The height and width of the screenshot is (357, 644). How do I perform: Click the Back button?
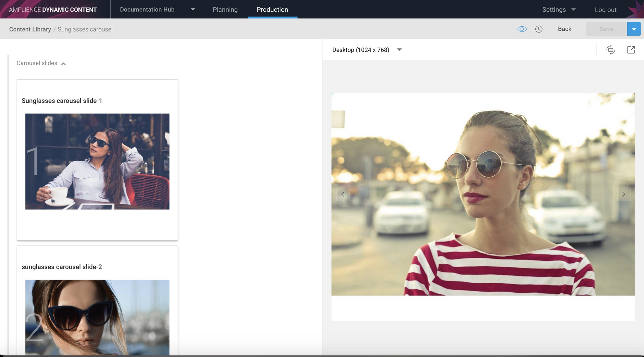[x=565, y=29]
